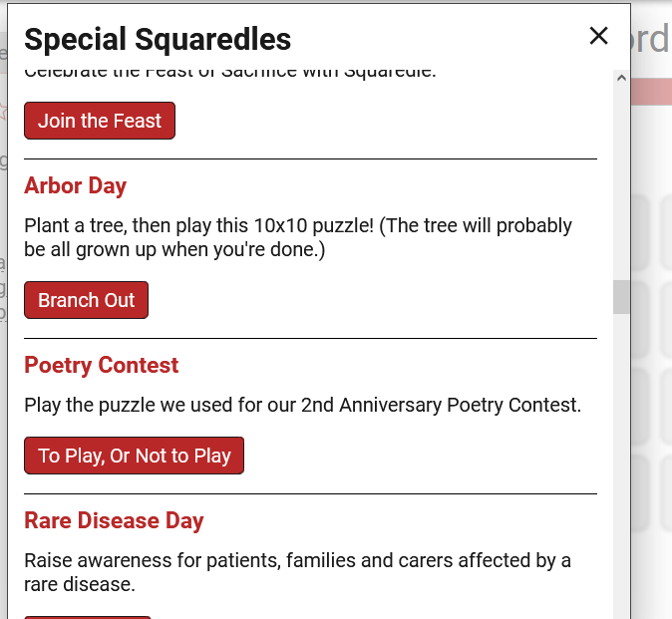Click the star icon behind the dialog's left edge
The height and width of the screenshot is (619, 672).
3,111
